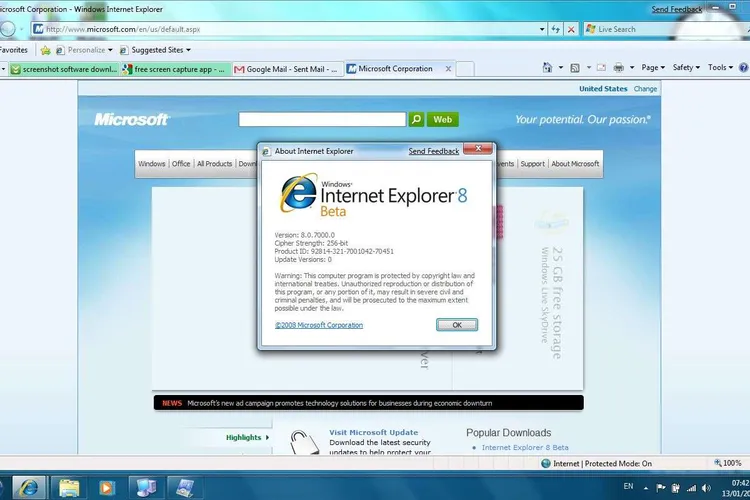Click the taskbar clock
Image resolution: width=750 pixels, height=500 pixels.
click(x=736, y=488)
